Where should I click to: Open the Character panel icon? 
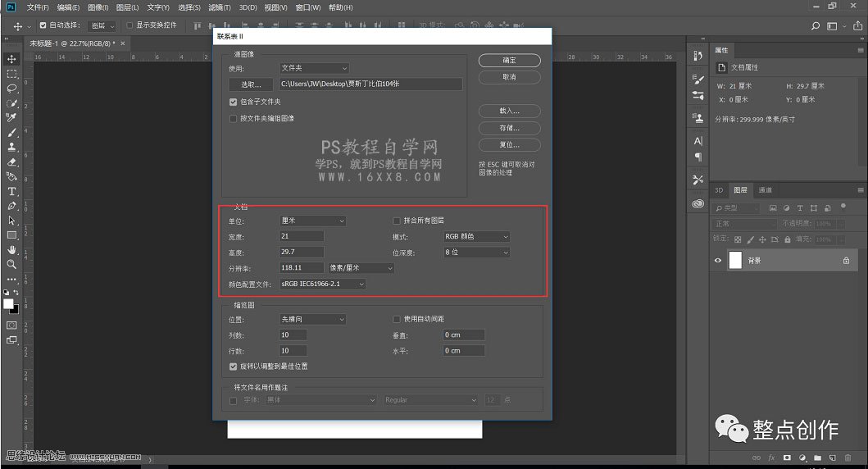[698, 141]
